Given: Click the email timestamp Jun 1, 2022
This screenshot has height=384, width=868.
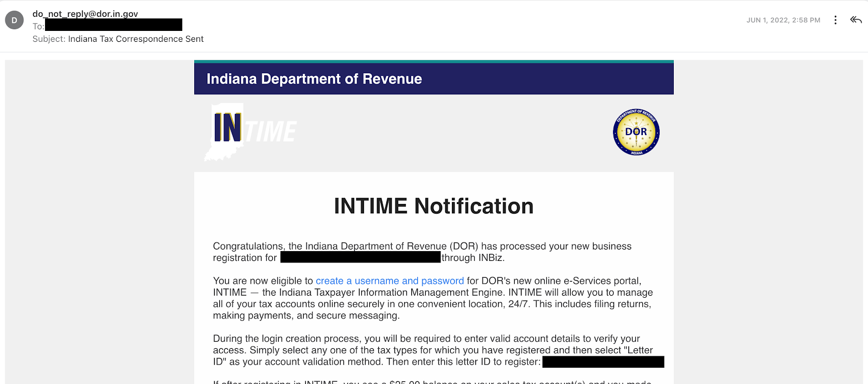Looking at the screenshot, I should tap(783, 20).
